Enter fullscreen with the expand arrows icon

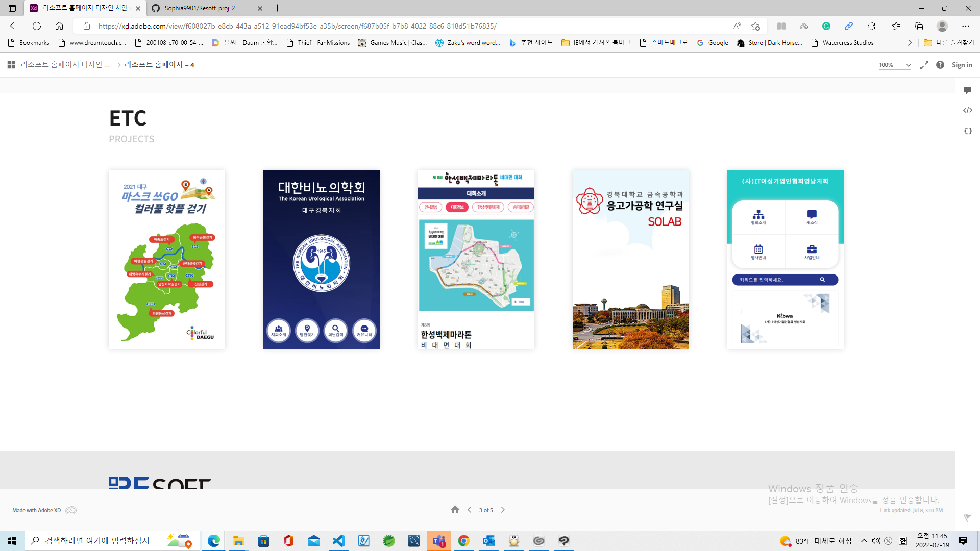(x=924, y=65)
